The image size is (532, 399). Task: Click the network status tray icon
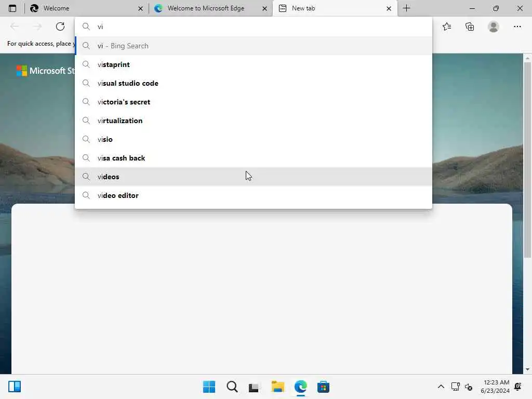(x=455, y=387)
